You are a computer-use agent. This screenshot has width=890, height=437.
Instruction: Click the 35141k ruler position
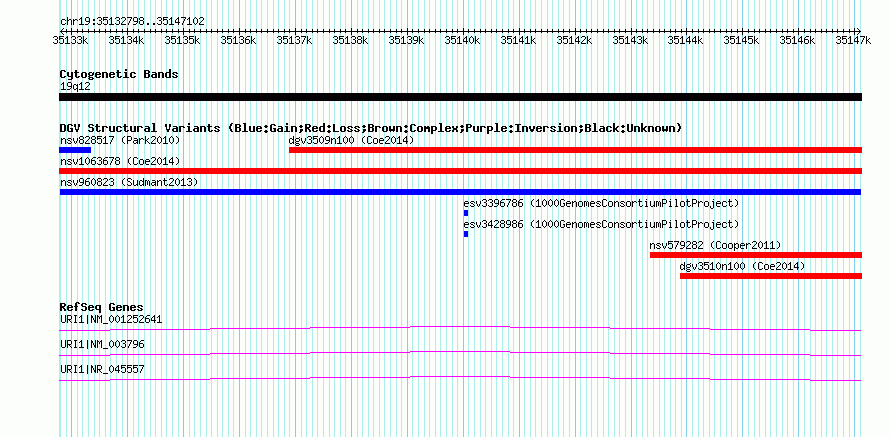[x=518, y=40]
